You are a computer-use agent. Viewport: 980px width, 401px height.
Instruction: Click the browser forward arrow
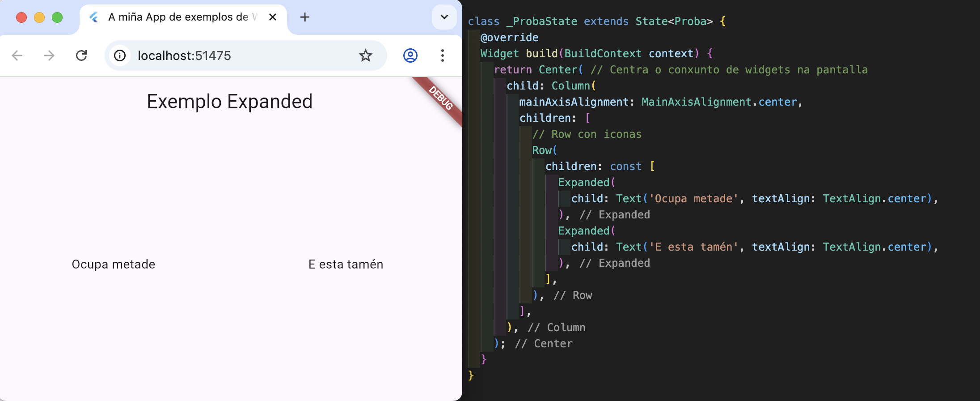point(49,55)
